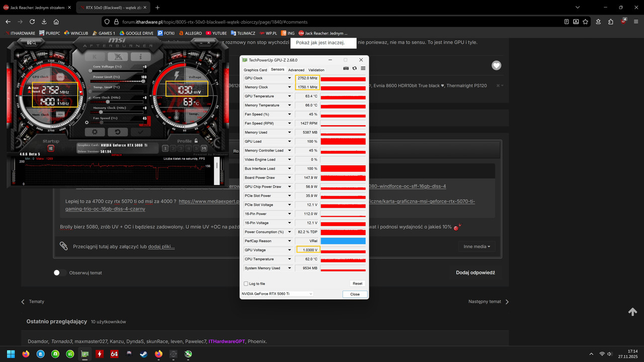
Task: Expand the Board Power Draw sensor dropdown
Action: tap(289, 177)
